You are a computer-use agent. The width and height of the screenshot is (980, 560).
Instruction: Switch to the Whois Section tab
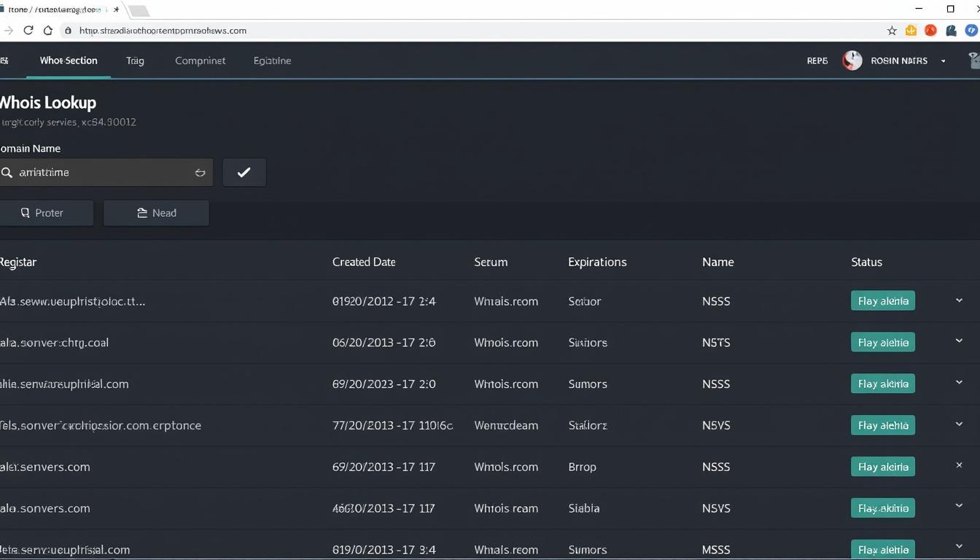pos(69,61)
